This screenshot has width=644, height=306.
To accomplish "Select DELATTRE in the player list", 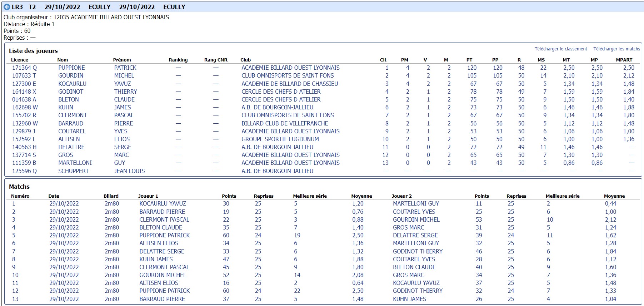I will click(71, 147).
